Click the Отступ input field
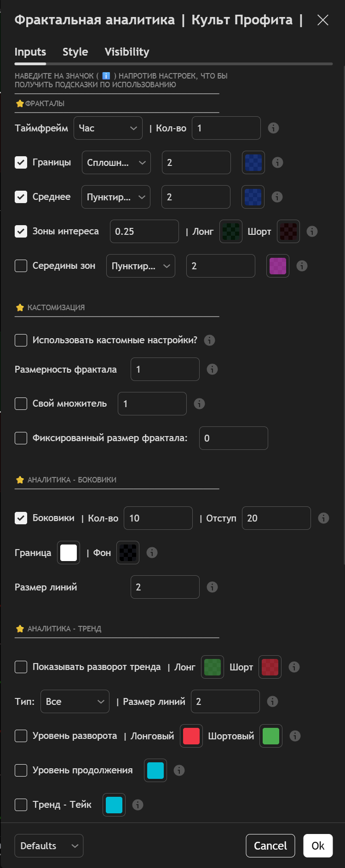Screen dimensions: 345x868 click(276, 518)
